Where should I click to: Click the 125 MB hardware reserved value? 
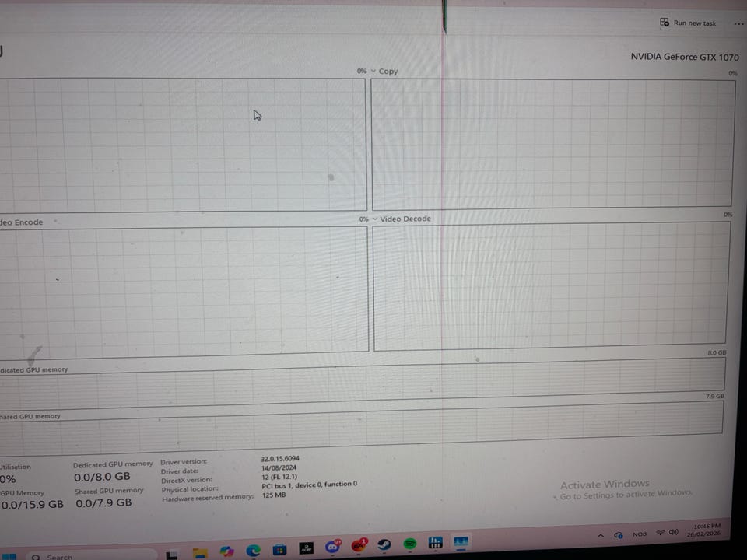click(274, 495)
